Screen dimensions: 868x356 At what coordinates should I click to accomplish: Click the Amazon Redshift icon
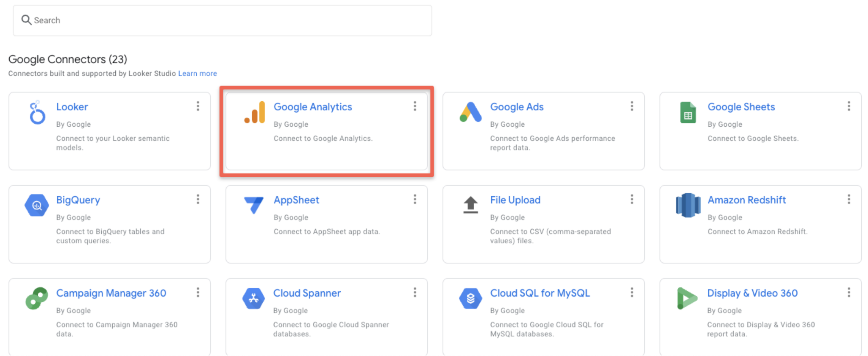pos(688,205)
